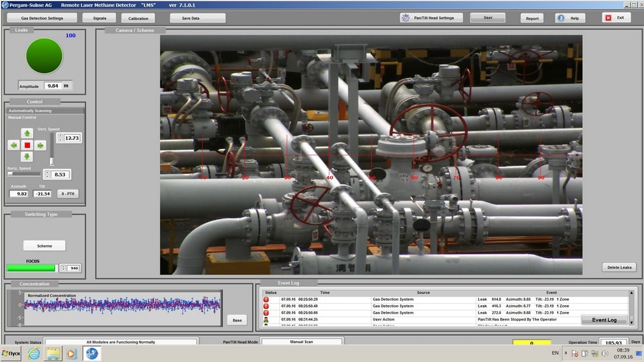
Task: Open the media player taskbar icon
Action: point(71,353)
